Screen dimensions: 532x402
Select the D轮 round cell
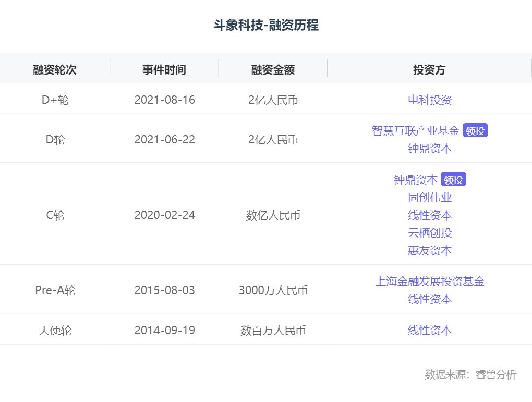(x=55, y=139)
